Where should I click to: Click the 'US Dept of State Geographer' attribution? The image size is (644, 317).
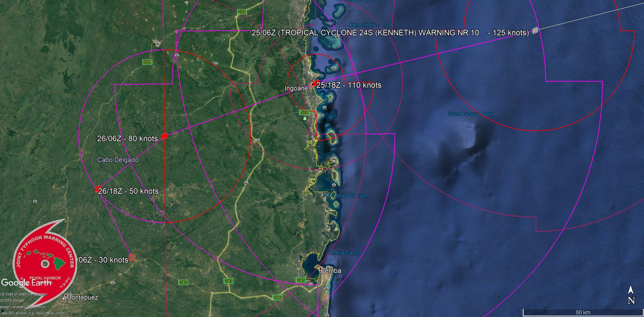(x=24, y=295)
